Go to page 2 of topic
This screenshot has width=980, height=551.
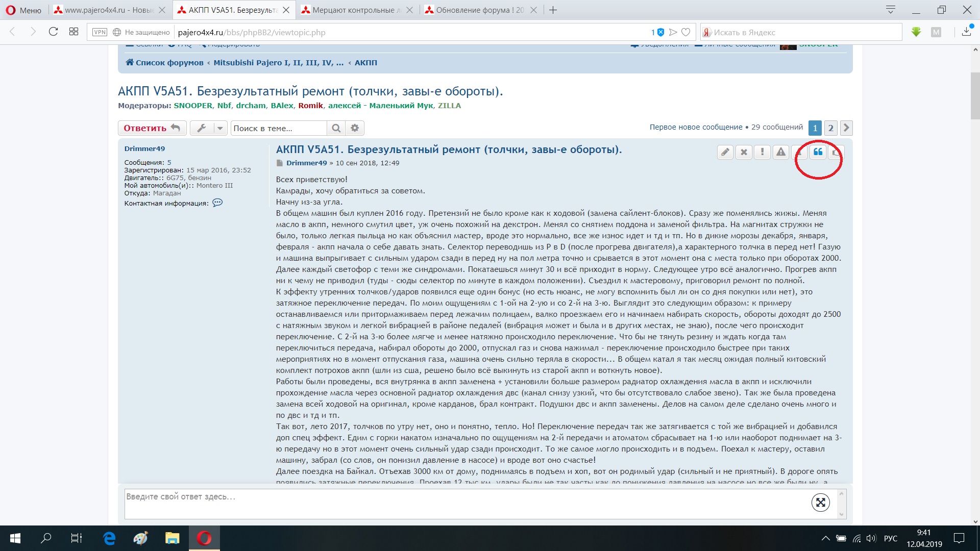click(x=831, y=128)
